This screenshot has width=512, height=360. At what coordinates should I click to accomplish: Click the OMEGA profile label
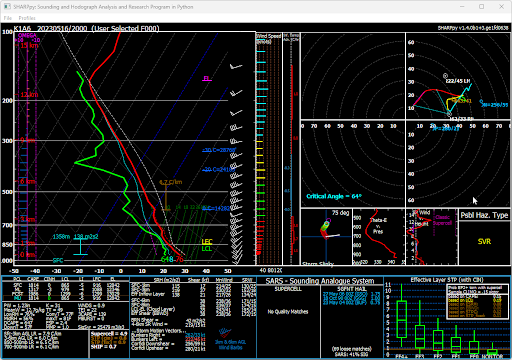(x=27, y=35)
